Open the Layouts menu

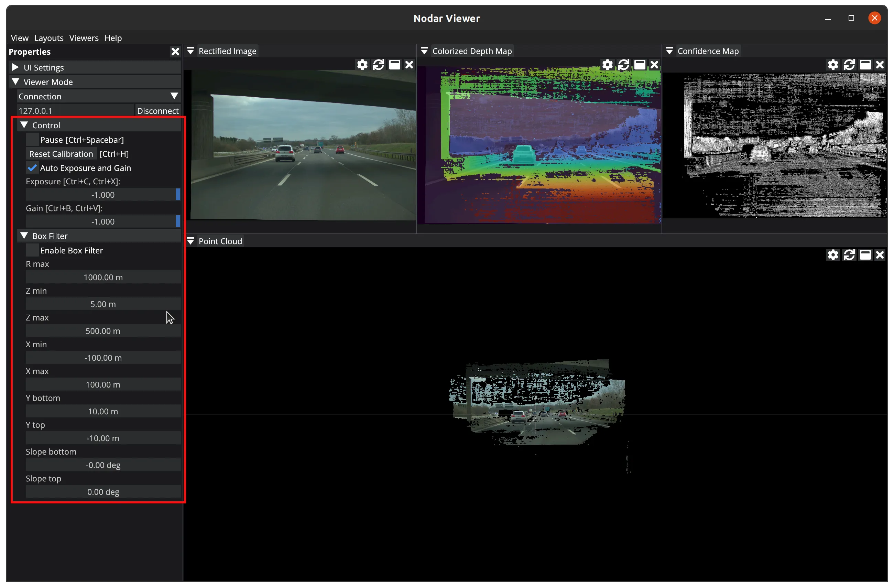click(x=49, y=38)
